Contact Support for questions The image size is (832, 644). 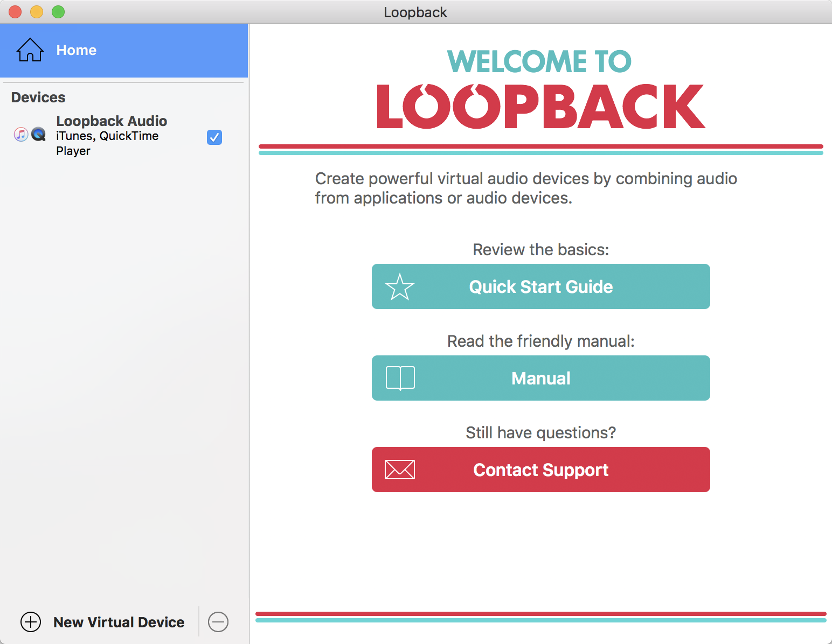coord(540,469)
